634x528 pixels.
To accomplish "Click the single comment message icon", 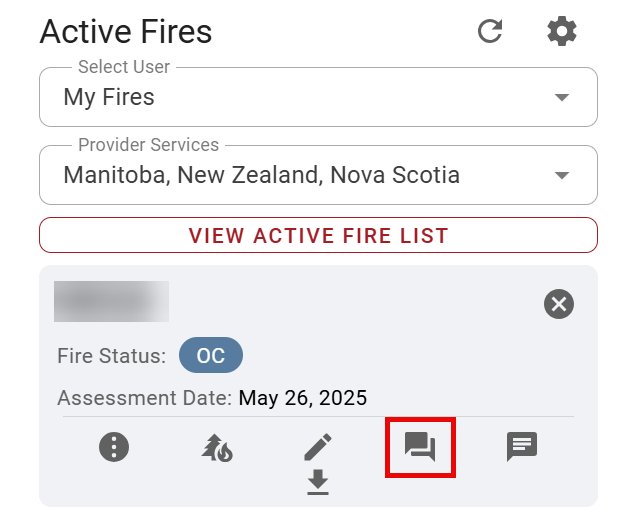I will pos(522,446).
